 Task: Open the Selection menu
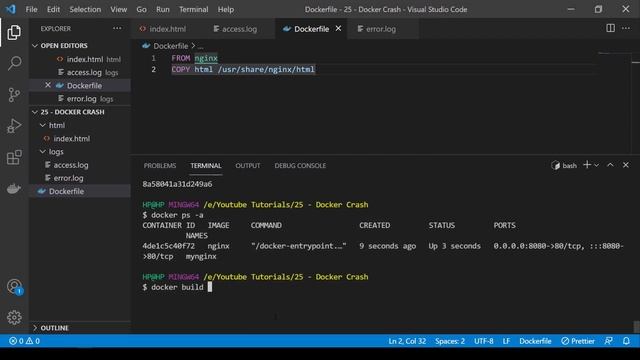tap(85, 9)
